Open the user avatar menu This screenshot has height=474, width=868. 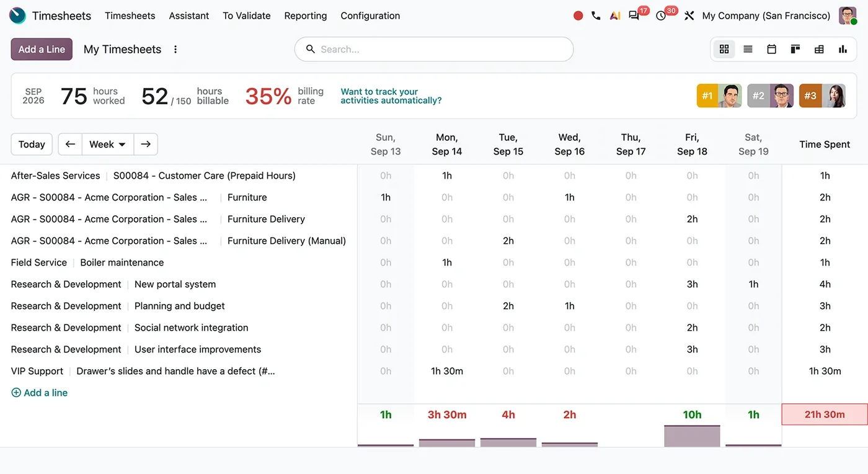pos(848,16)
